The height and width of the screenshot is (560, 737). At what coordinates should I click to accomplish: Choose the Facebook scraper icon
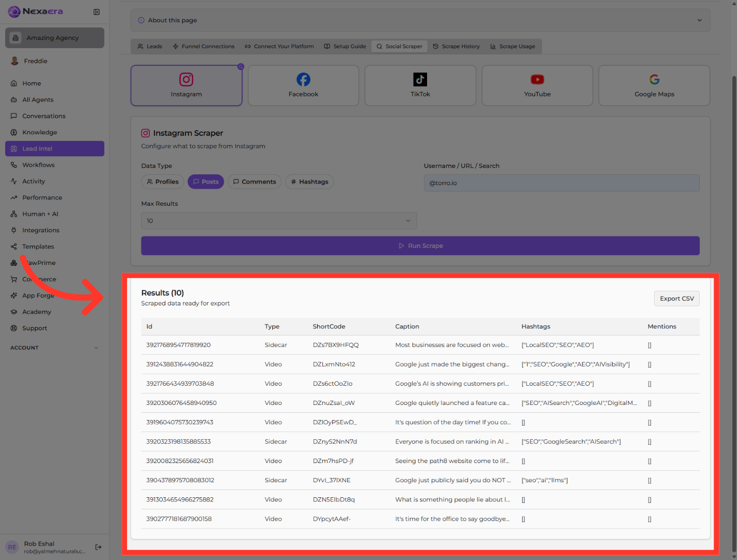[303, 79]
